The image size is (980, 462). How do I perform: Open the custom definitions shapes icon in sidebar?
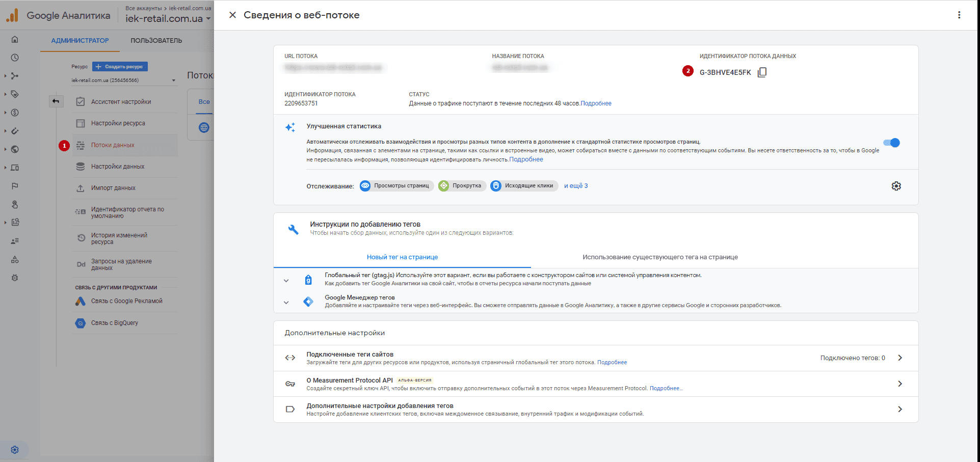pos(15,259)
